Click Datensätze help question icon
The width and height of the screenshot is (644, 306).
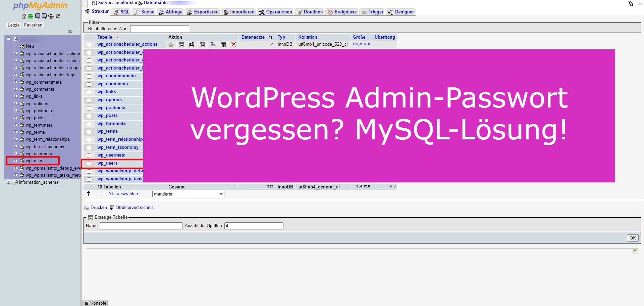tap(270, 37)
